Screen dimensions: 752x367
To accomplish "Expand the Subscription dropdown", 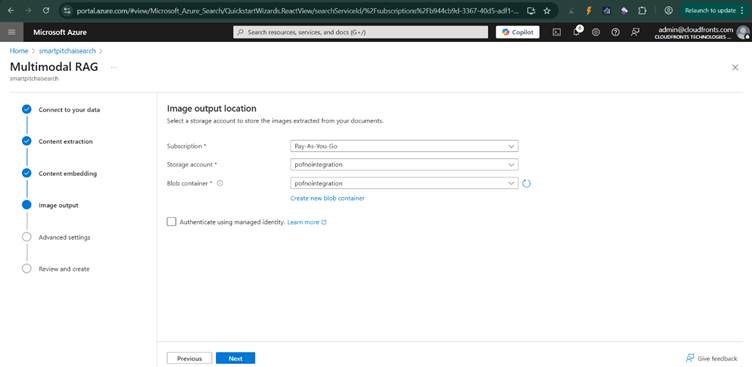I will click(404, 146).
